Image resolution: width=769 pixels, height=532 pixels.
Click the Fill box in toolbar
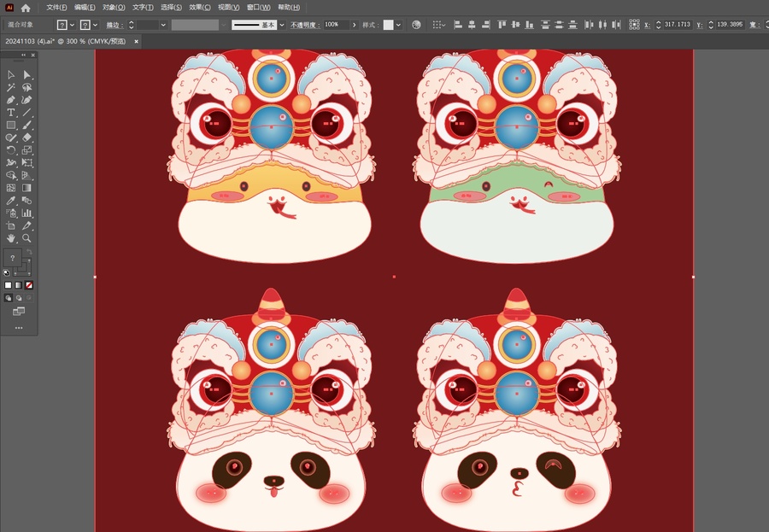13,257
